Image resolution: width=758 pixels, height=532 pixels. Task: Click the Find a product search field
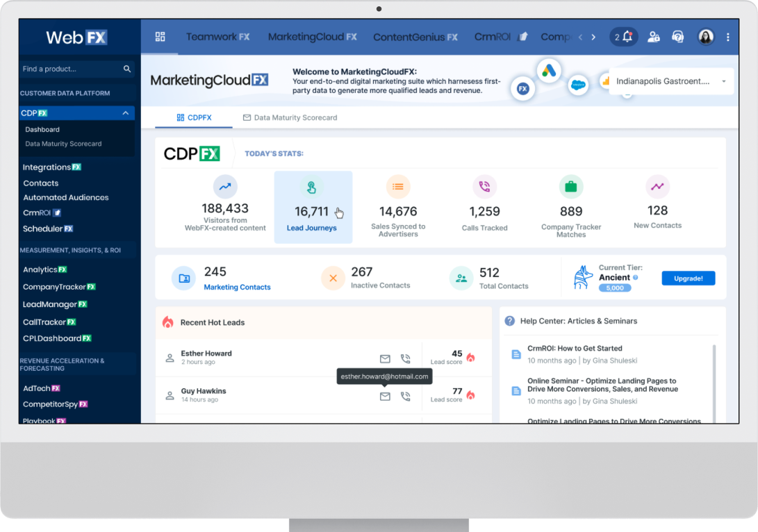[x=77, y=69]
